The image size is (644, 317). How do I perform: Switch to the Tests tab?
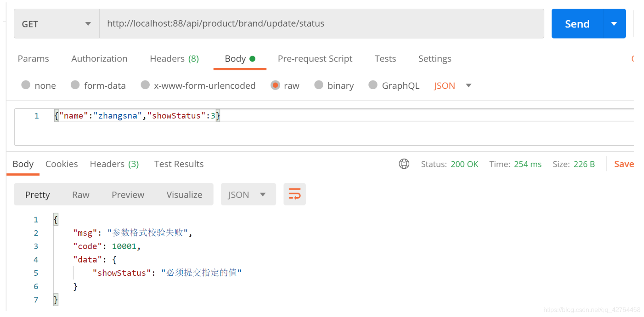point(385,59)
